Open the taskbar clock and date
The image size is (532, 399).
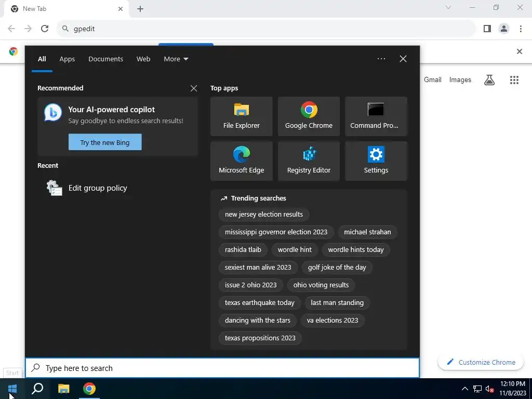click(512, 389)
